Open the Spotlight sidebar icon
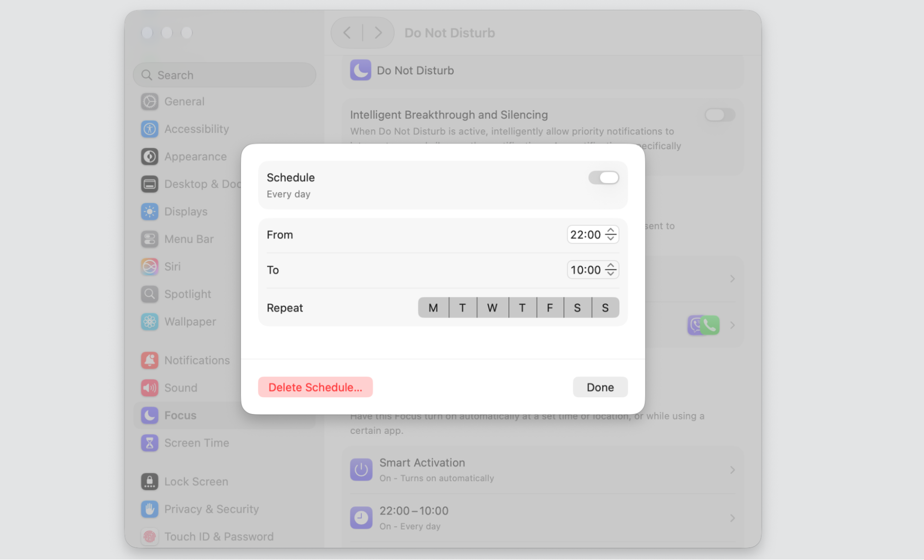Screen dimensions: 924x560 pyautogui.click(x=149, y=294)
